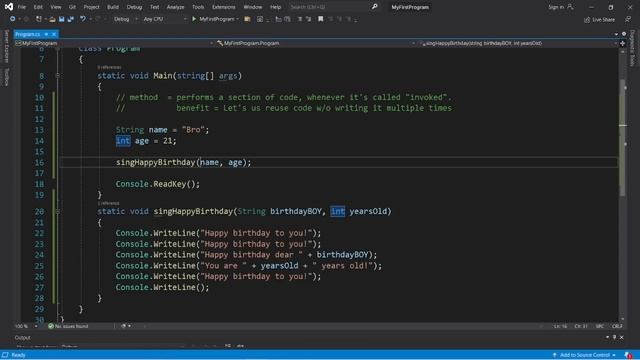Open the View menu
Image resolution: width=640 pixels, height=360 pixels.
click(56, 7)
